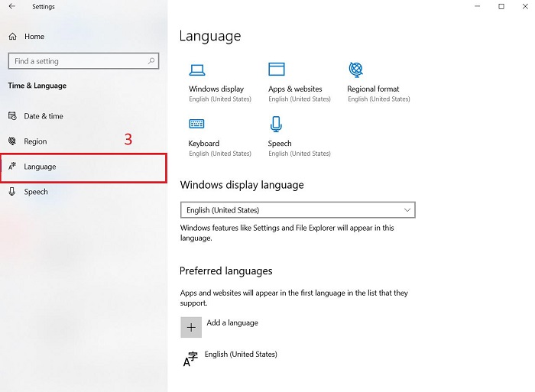Screen dimensions: 535x392
Task: Open the Regional format text link
Action: [373, 89]
